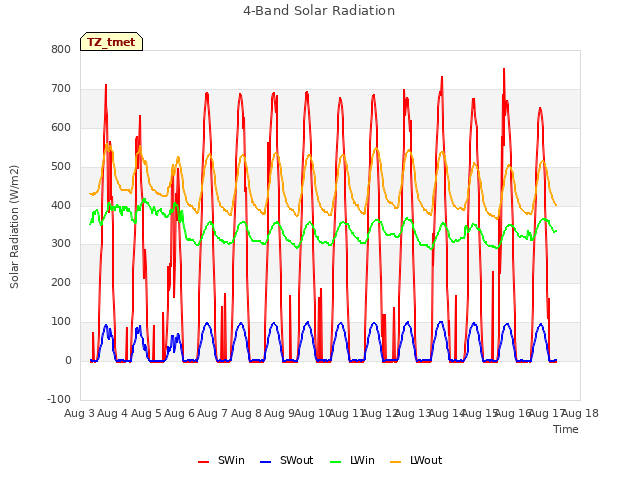Screen dimensions: 640x480
Task: Click the 200 y-axis tick label
Action: click(61, 282)
